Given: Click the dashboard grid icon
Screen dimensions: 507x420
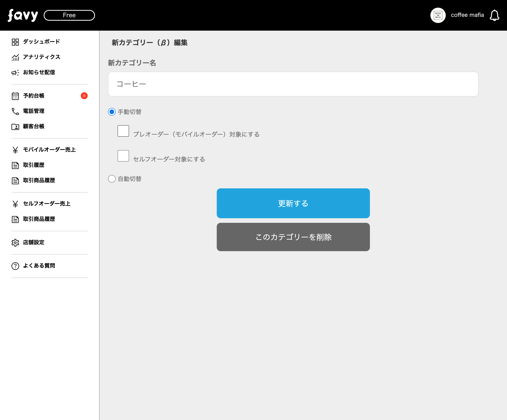Looking at the screenshot, I should 15,42.
